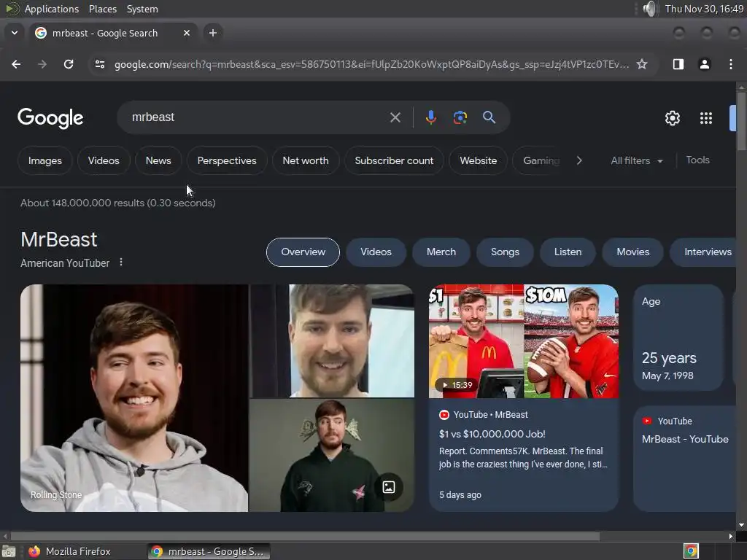Select the Subscriber count chip

coord(394,160)
